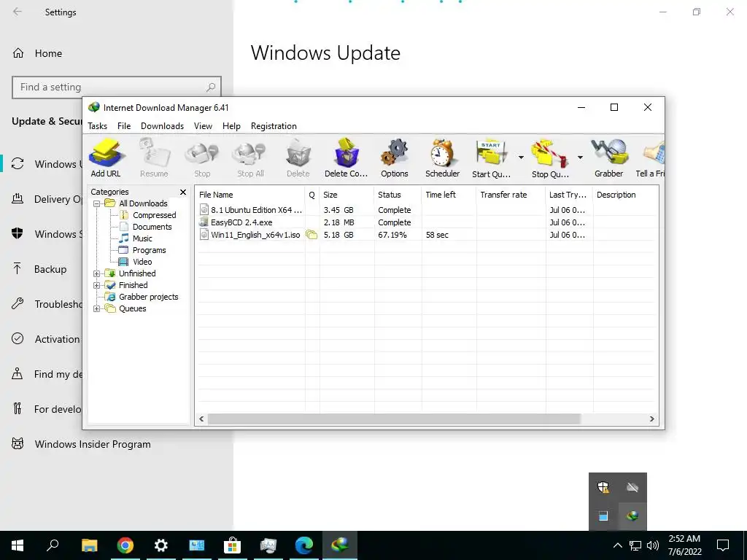Viewport: 747px width, 560px height.
Task: Open Stop Queue dropdown arrow
Action: pos(580,157)
